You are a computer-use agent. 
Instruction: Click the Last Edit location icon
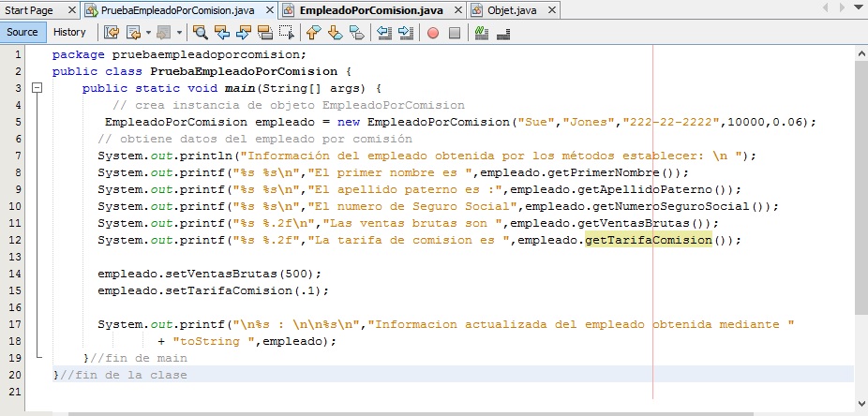[110, 33]
